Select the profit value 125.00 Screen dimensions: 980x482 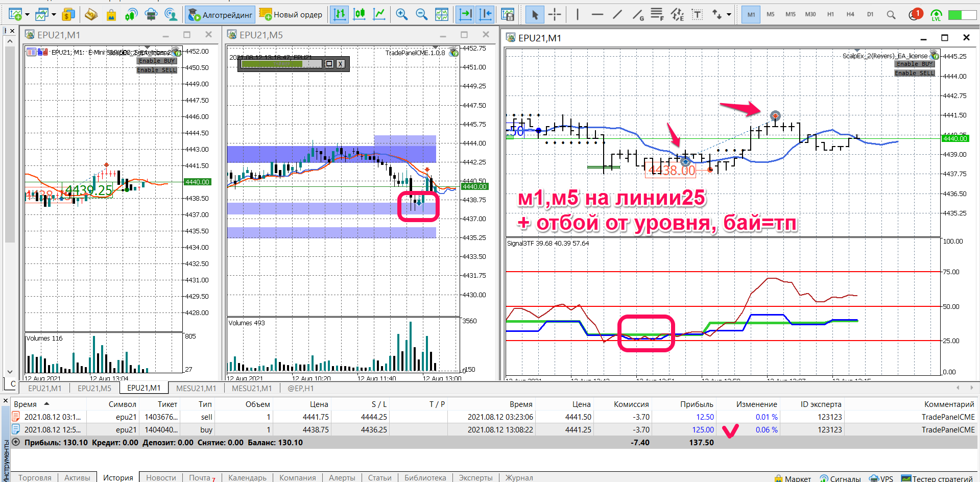pyautogui.click(x=703, y=430)
